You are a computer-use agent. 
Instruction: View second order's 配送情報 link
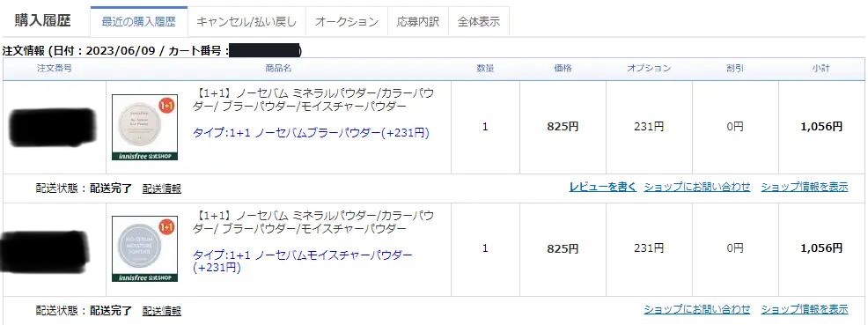tap(162, 311)
